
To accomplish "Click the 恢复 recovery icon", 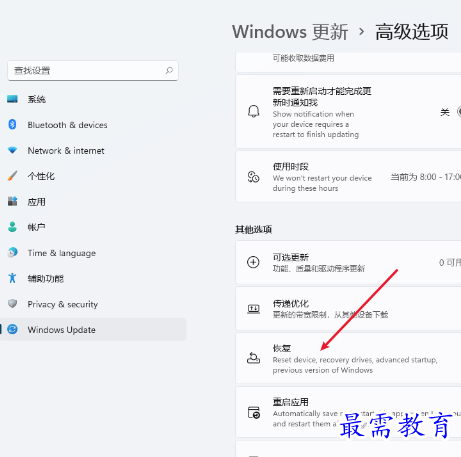I will (253, 358).
